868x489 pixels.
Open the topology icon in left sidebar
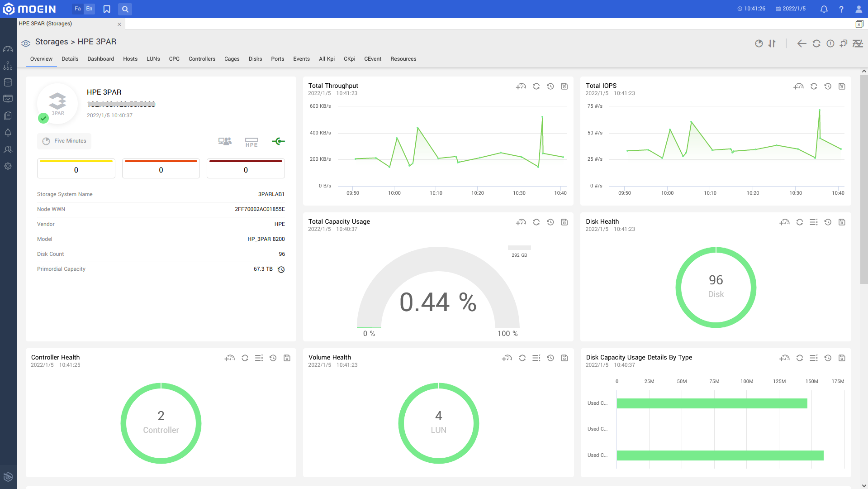point(8,66)
